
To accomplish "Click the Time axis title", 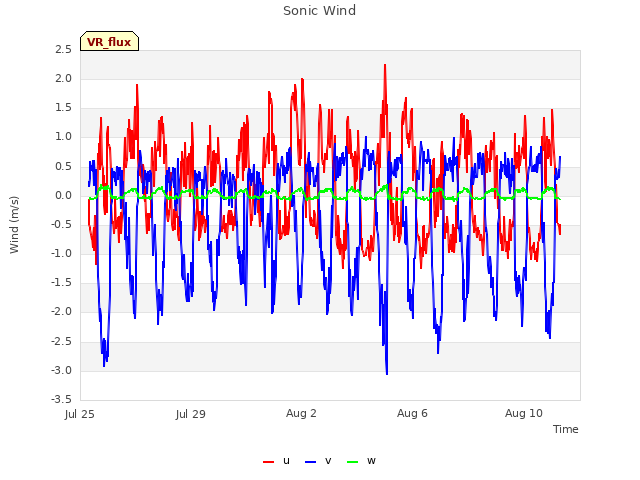I will pyautogui.click(x=565, y=429).
